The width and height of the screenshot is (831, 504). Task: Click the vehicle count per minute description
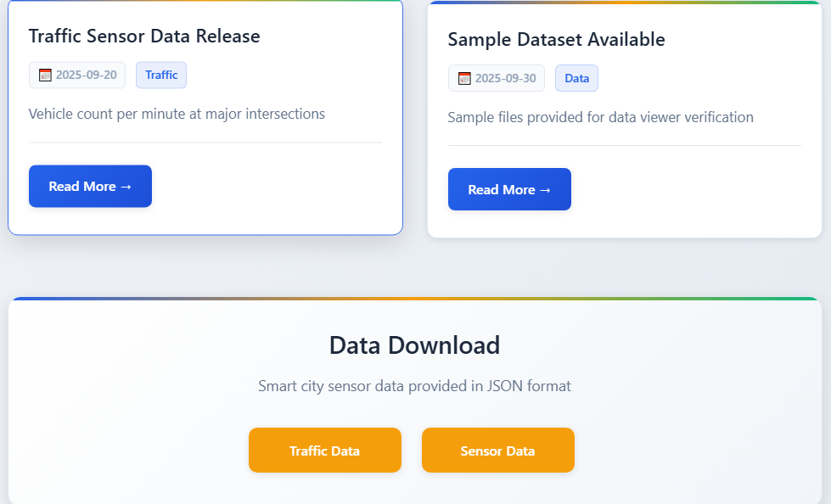point(177,114)
